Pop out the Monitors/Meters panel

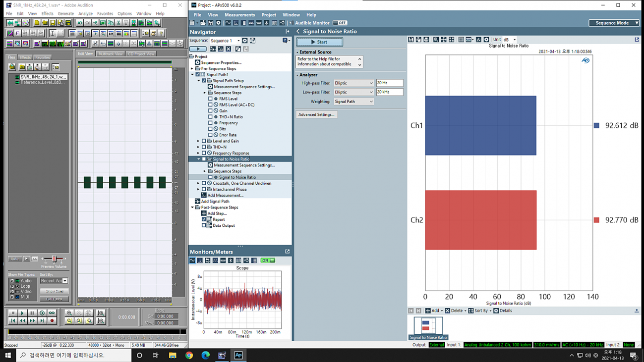pyautogui.click(x=287, y=252)
